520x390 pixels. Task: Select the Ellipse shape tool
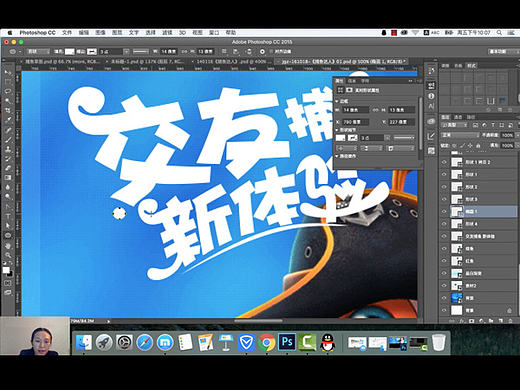click(8, 235)
